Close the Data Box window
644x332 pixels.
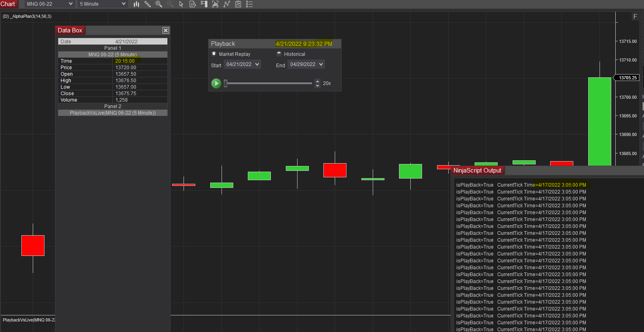pos(166,30)
